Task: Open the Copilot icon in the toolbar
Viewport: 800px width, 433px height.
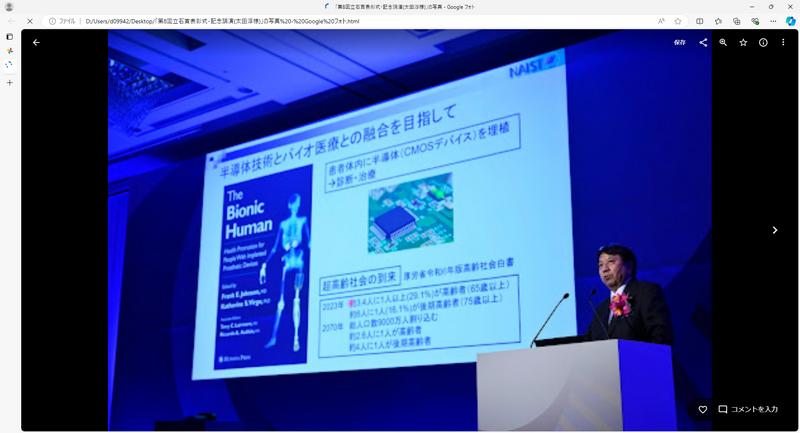Action: 789,21
